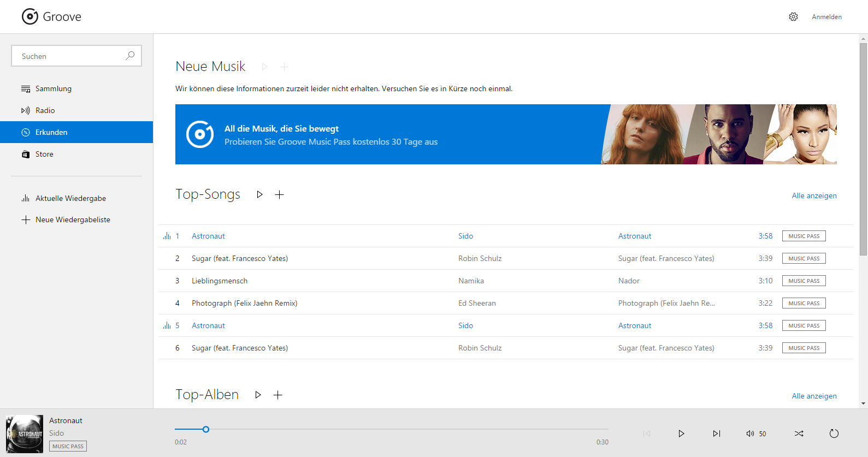Play all Top-Songs
Screen dimensions: 868x457
259,194
